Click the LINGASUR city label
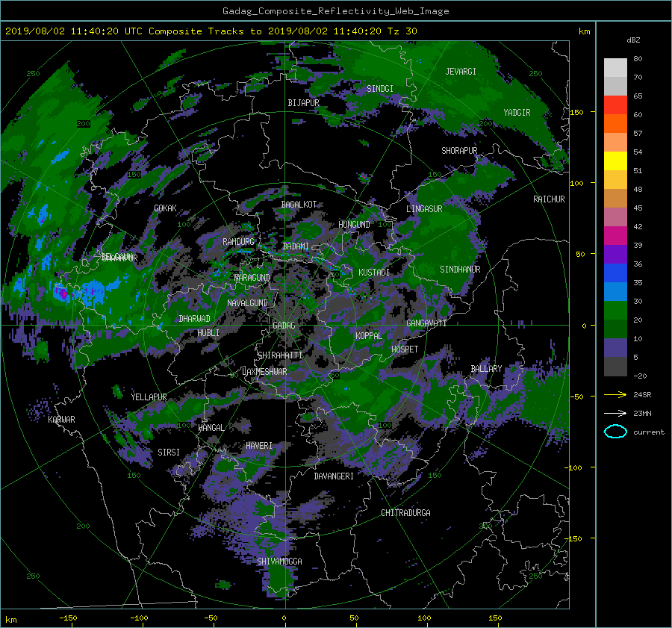The image size is (672, 628). click(424, 209)
